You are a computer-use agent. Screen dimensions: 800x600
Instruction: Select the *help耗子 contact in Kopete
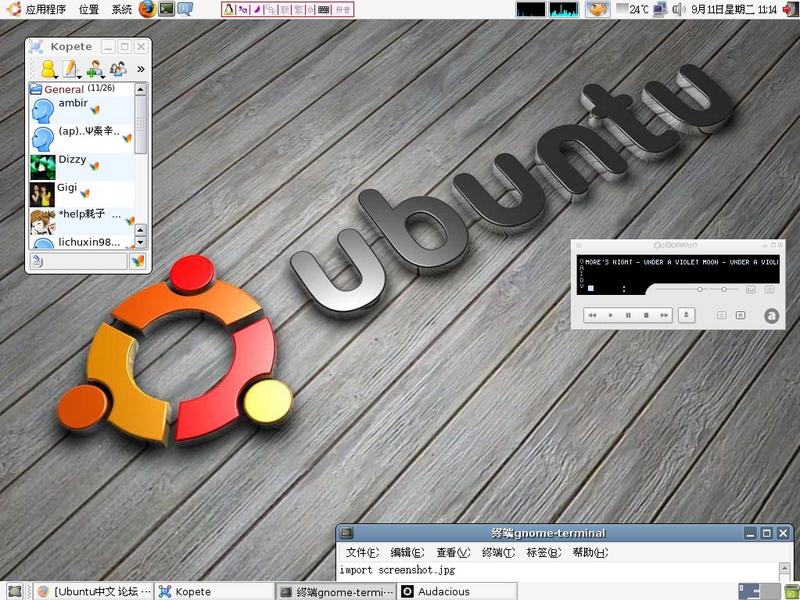click(x=82, y=221)
